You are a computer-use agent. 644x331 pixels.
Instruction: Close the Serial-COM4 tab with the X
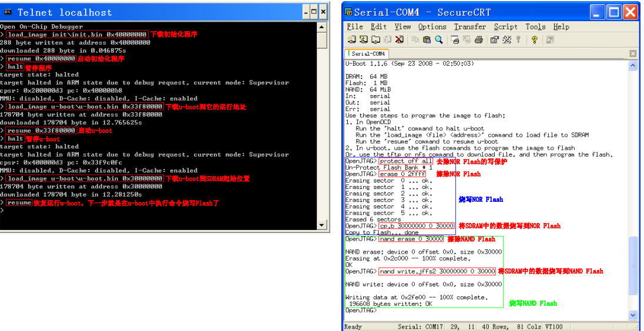pyautogui.click(x=632, y=54)
